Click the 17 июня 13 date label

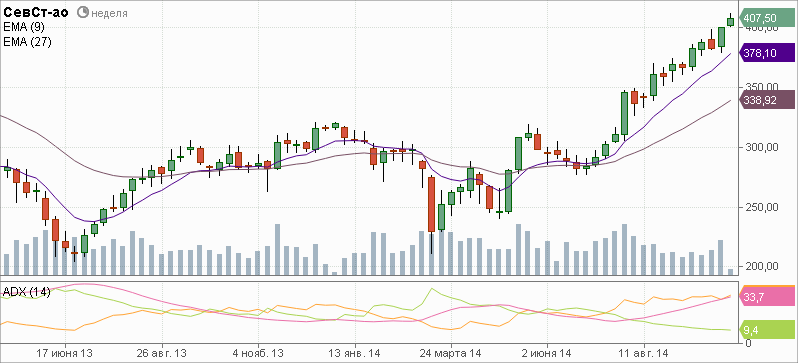pyautogui.click(x=65, y=353)
